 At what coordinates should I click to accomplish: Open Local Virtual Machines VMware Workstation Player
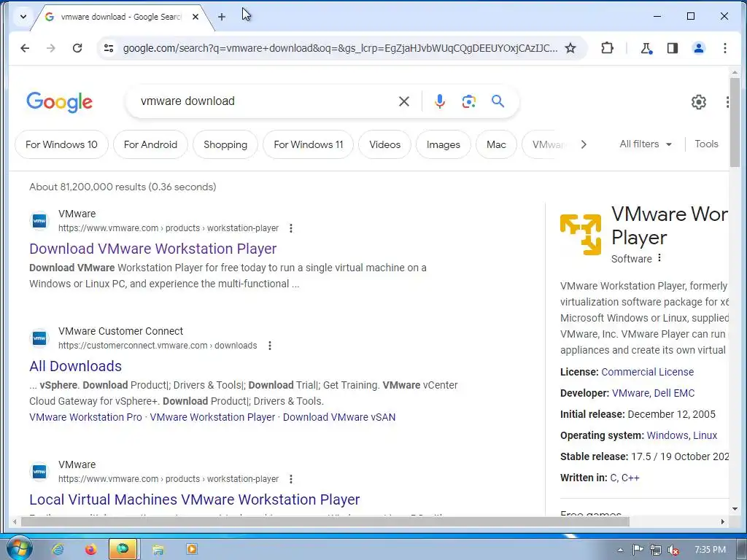194,499
